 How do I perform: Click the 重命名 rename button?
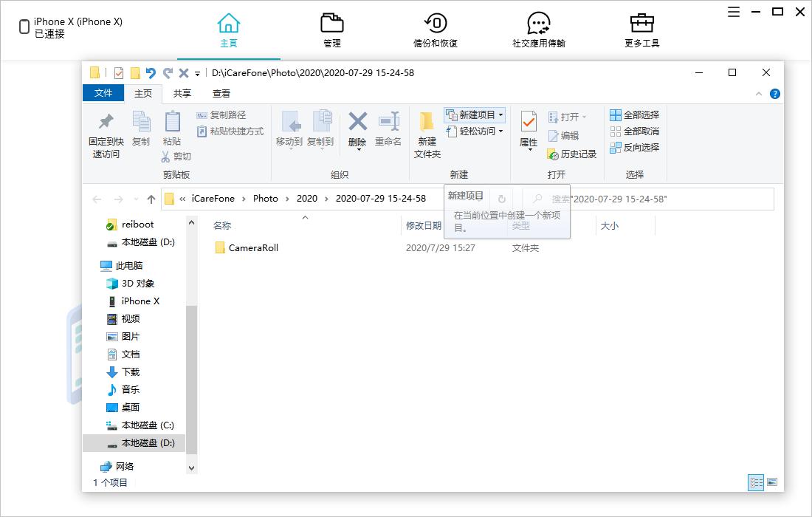388,129
